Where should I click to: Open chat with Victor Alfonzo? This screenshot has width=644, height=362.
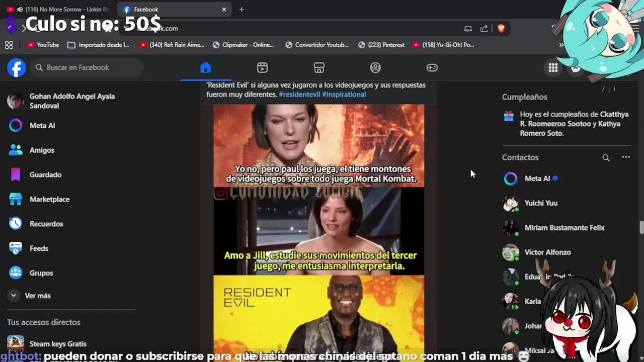coord(566,252)
